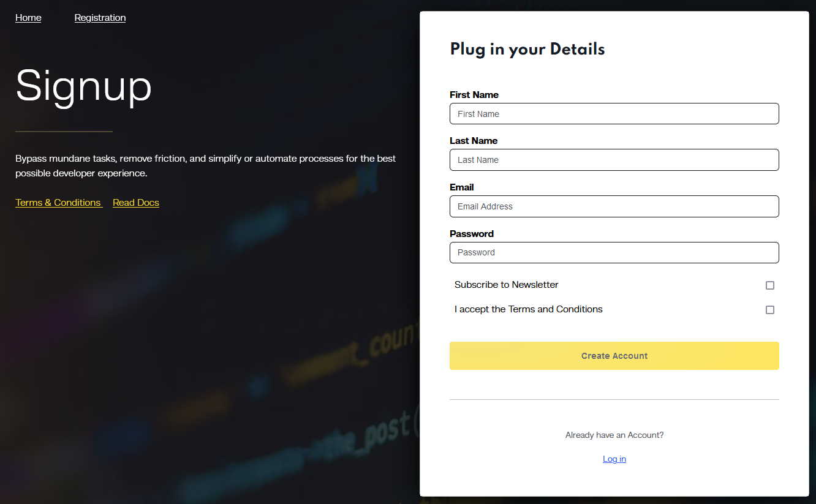Click the Password input box

coord(614,252)
